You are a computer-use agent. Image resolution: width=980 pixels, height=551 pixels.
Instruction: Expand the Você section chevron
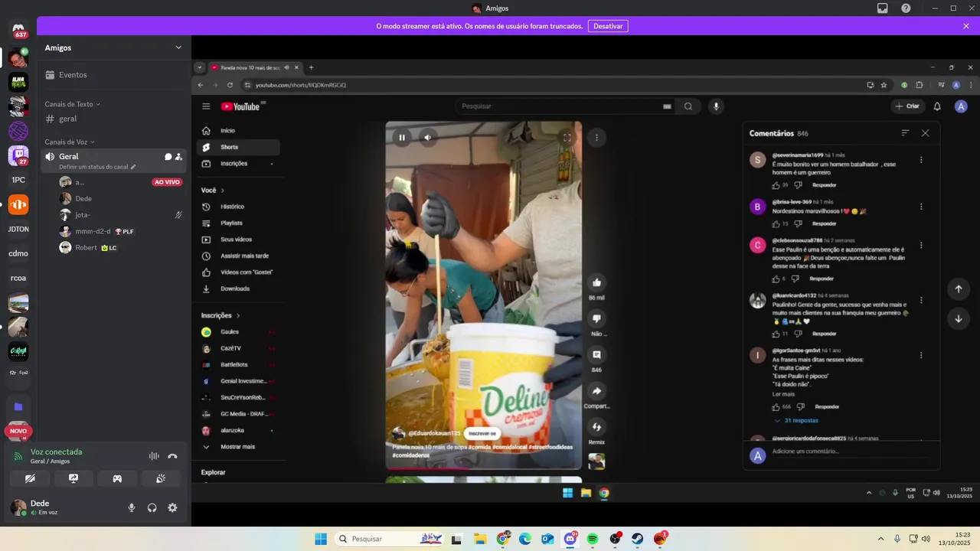pyautogui.click(x=222, y=190)
